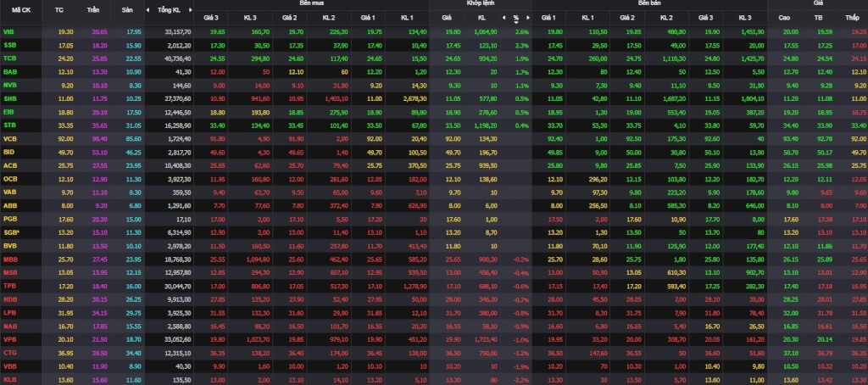Open the TPB stock symbol
Image resolution: width=868 pixels, height=385 pixels.
[x=9, y=286]
